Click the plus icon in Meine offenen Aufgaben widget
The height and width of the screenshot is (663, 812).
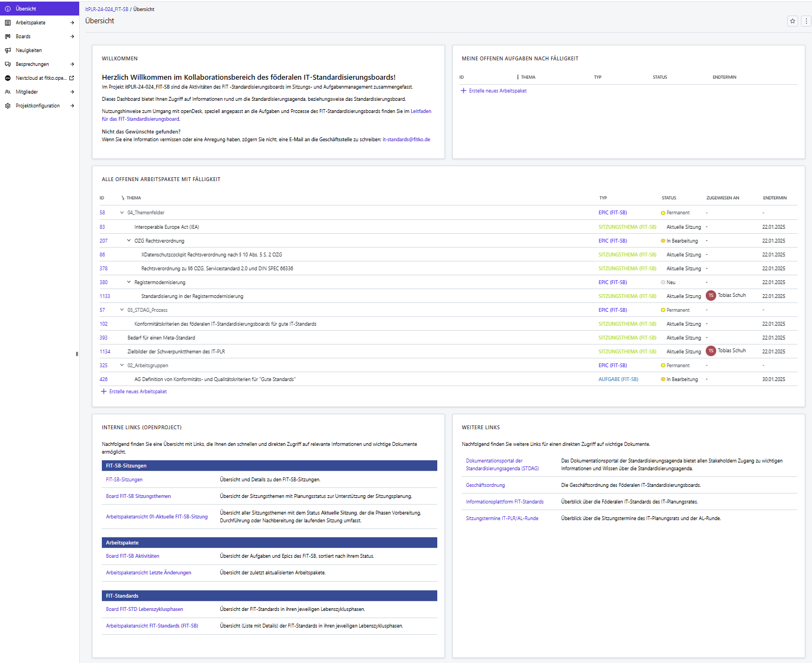(464, 91)
